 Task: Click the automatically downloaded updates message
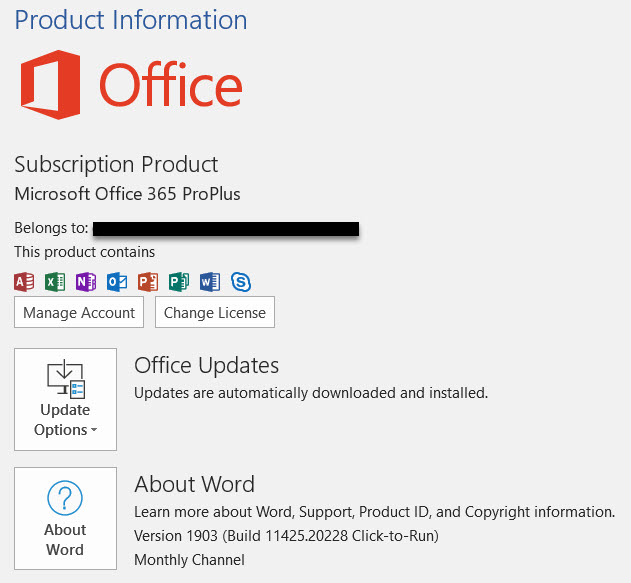(311, 393)
